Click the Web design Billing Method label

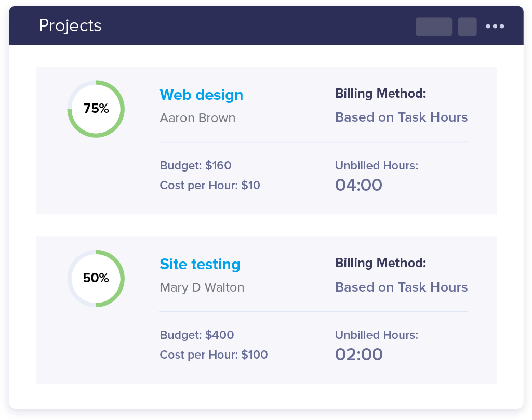click(x=380, y=94)
